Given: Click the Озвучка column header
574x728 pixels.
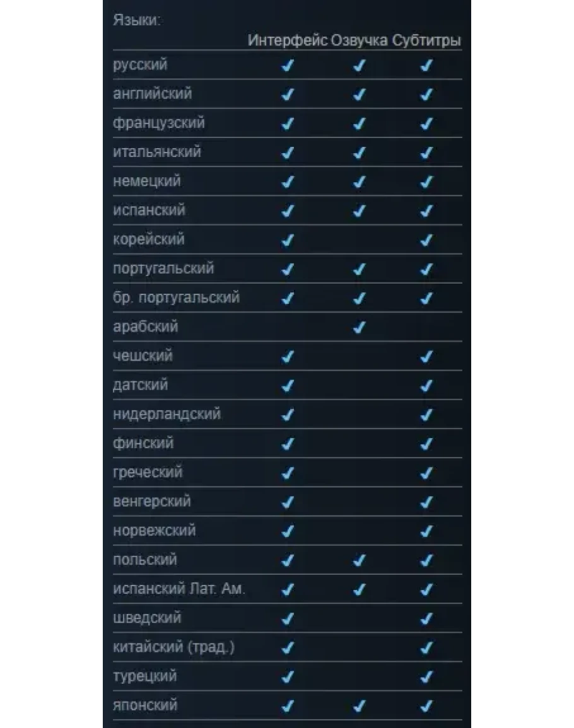Looking at the screenshot, I should click(x=359, y=41).
